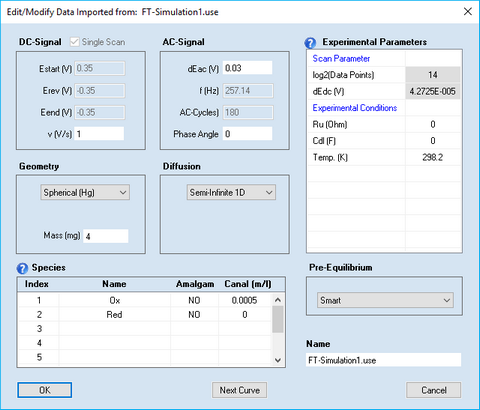Click the Ru (Ohm) value cell
This screenshot has height=410, width=480.
tap(433, 124)
